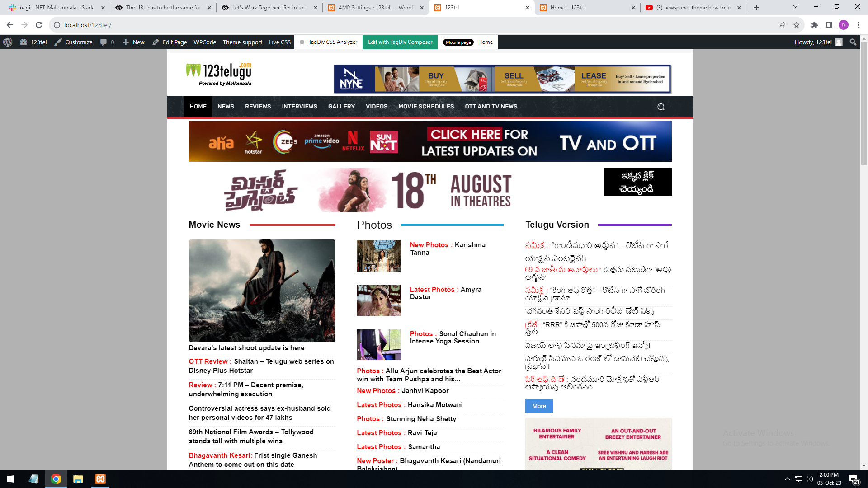Reload the current page
The height and width of the screenshot is (488, 868).
click(x=39, y=25)
